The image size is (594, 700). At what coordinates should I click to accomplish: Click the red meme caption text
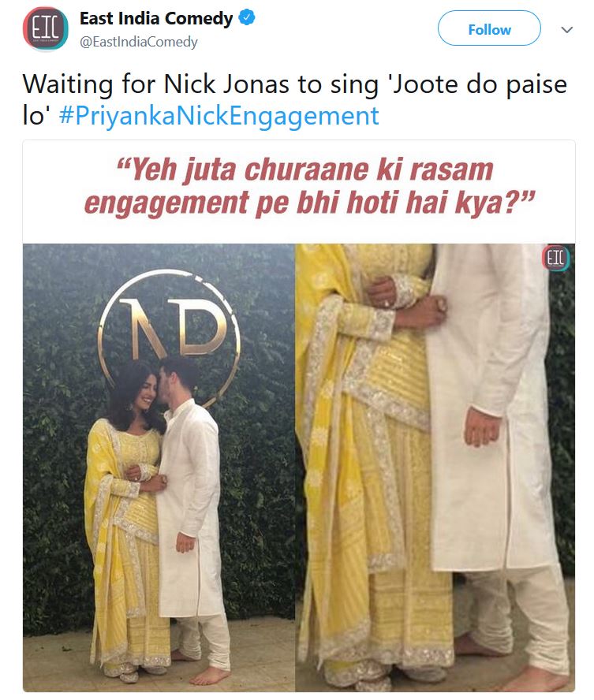coord(309,187)
